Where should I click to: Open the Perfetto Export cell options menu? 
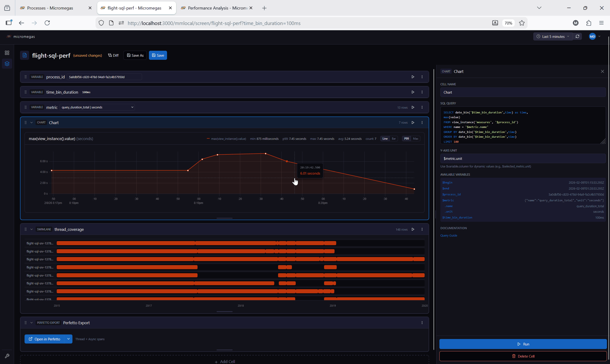422,323
